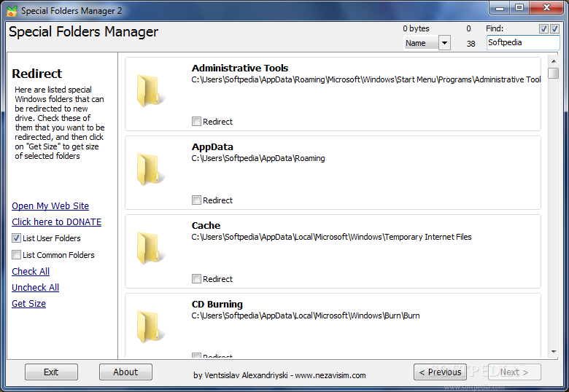Click the folder list scrollbar down arrow
This screenshot has height=392, width=569.
pos(554,352)
